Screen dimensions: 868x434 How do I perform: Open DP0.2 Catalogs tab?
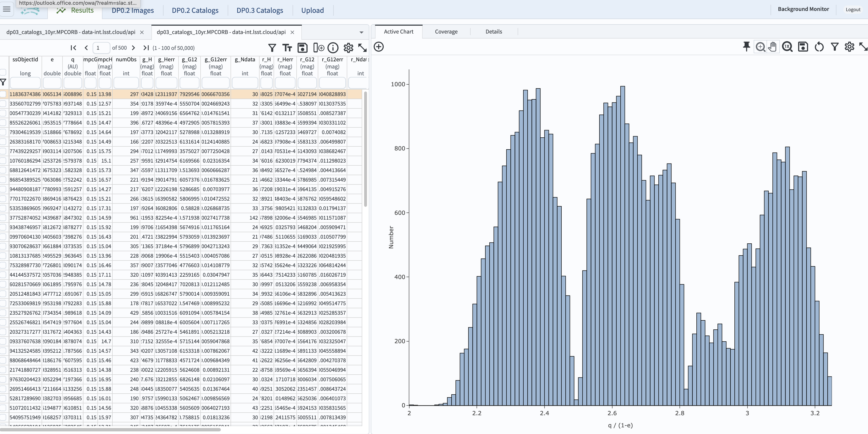click(x=195, y=10)
